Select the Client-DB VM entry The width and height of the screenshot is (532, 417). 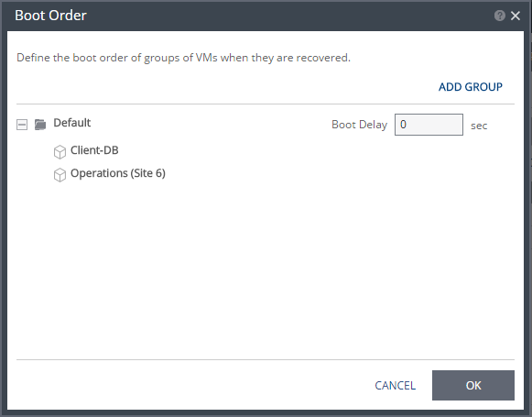click(94, 150)
